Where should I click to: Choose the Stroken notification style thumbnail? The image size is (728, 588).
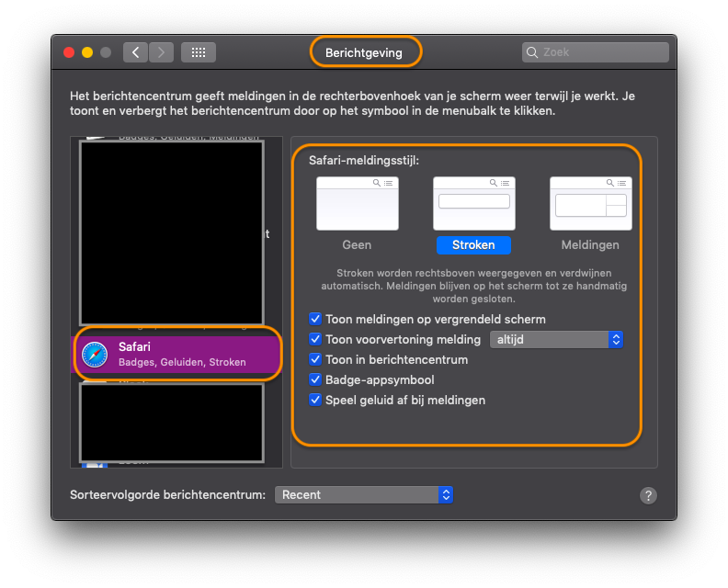point(473,204)
